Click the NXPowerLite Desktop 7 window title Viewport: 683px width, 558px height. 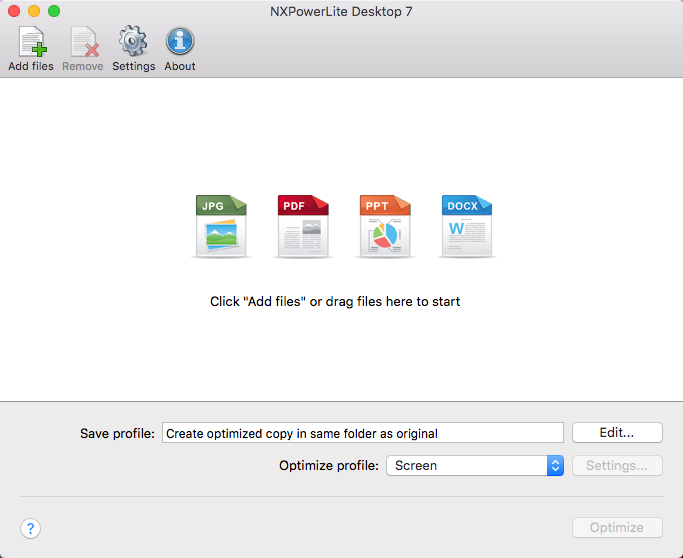click(x=341, y=11)
